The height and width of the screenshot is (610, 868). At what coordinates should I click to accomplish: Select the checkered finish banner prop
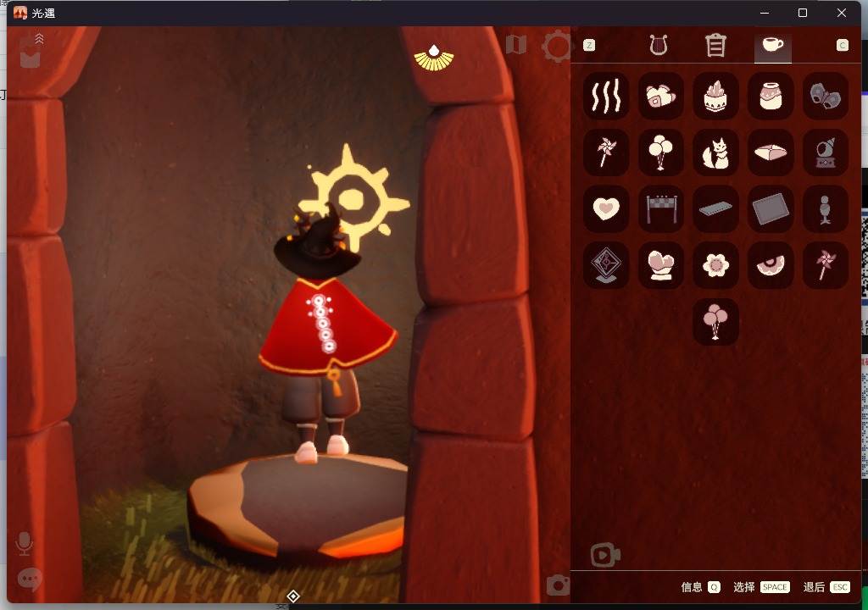[x=661, y=208]
